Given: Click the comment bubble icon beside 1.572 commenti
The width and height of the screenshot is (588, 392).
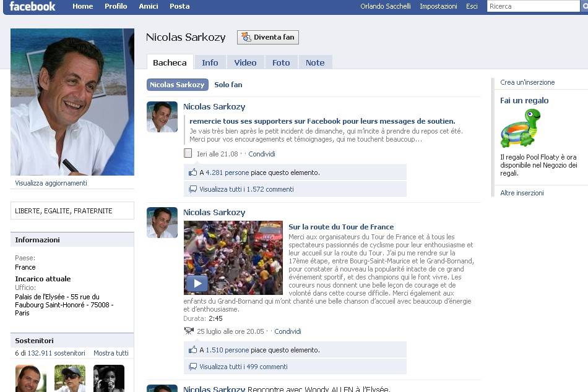Looking at the screenshot, I should click(x=192, y=189).
